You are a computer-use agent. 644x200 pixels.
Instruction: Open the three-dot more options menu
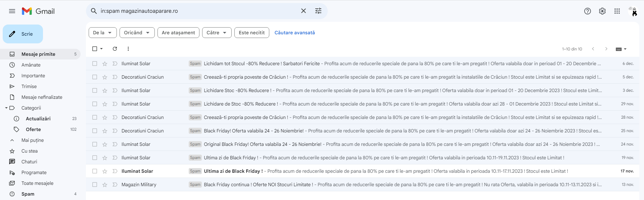[x=128, y=49]
